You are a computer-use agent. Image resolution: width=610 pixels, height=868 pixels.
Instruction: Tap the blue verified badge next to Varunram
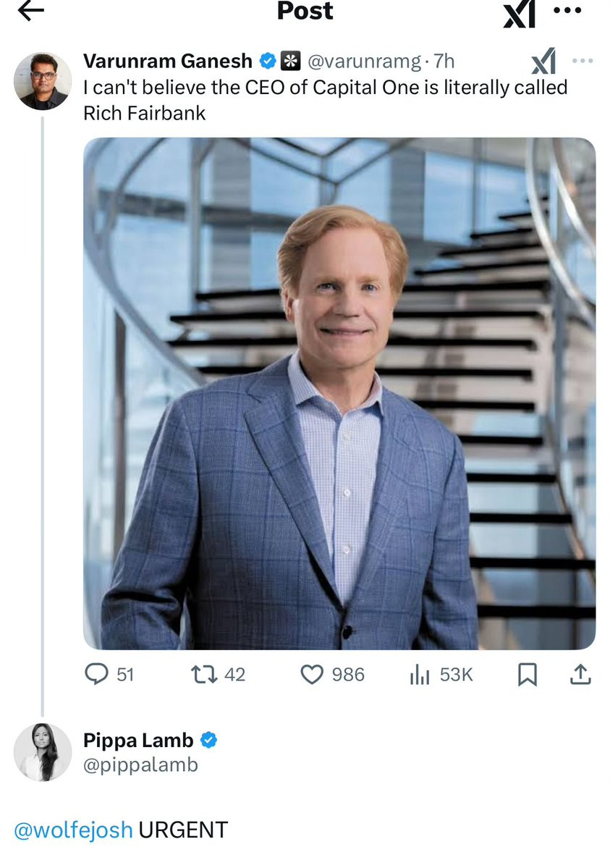[x=268, y=62]
